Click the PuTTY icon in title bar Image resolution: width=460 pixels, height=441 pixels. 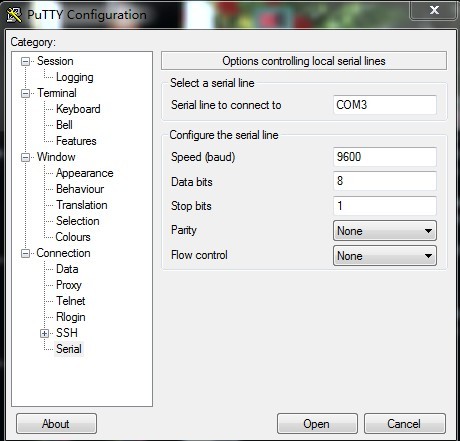tap(14, 15)
